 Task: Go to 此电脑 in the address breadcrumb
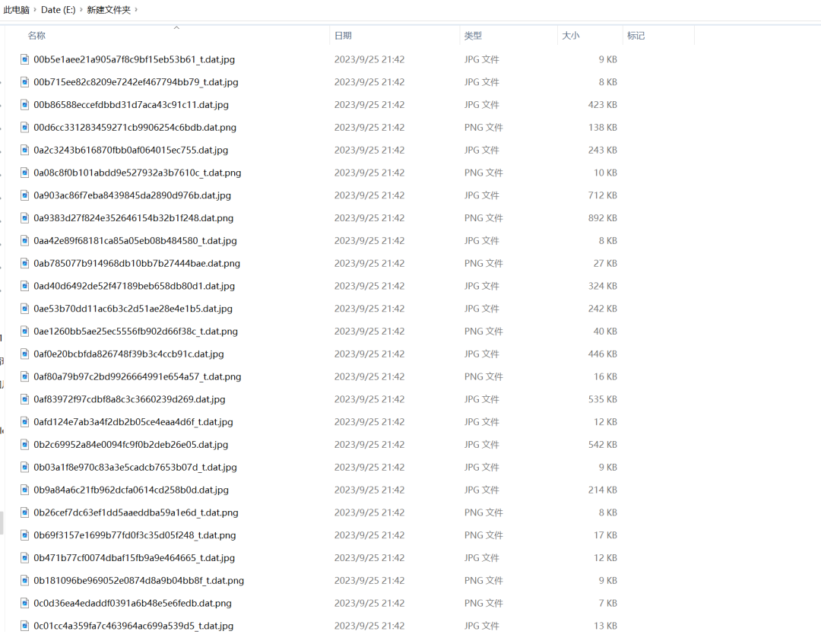point(16,9)
